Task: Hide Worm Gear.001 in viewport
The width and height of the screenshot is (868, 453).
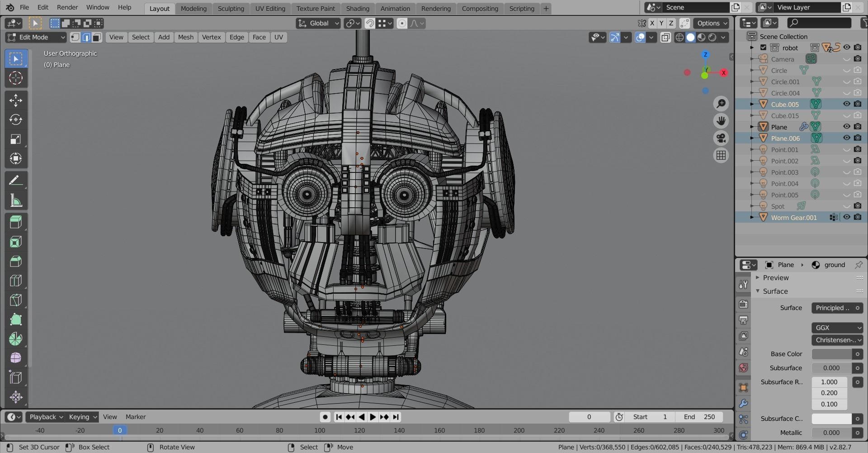Action: click(847, 217)
